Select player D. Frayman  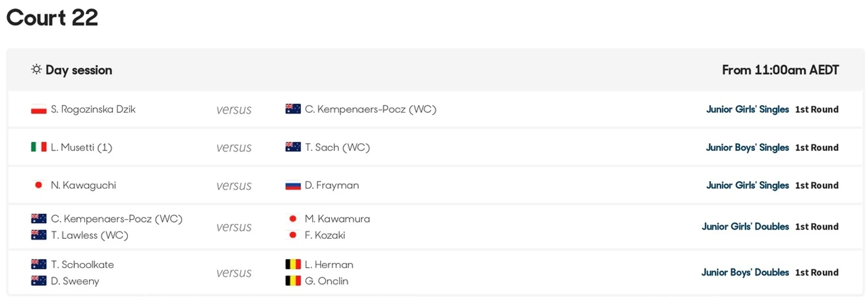click(332, 185)
